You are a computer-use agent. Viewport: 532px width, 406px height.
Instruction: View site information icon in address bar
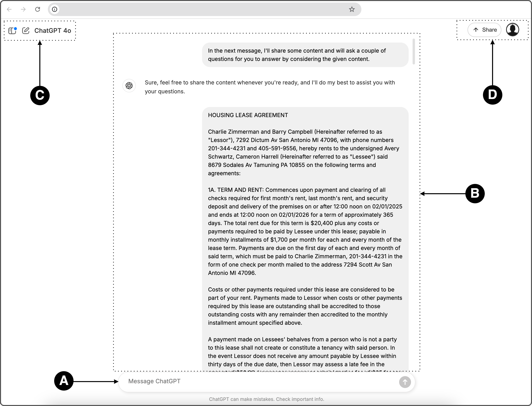pos(55,9)
